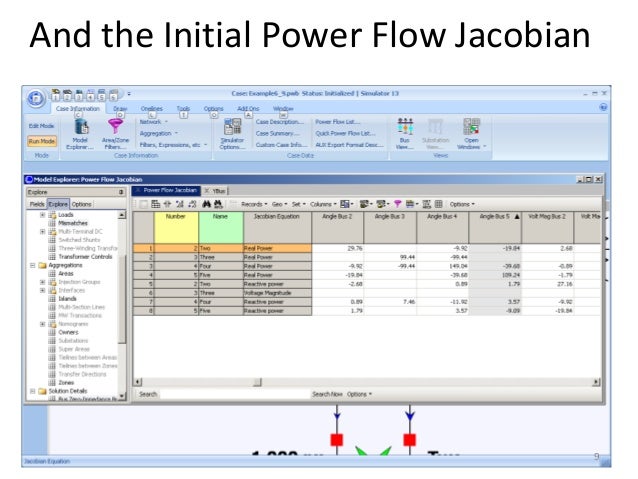Expand the Injection Groups node
Viewport: 638px width, 479px height.
tap(42, 282)
